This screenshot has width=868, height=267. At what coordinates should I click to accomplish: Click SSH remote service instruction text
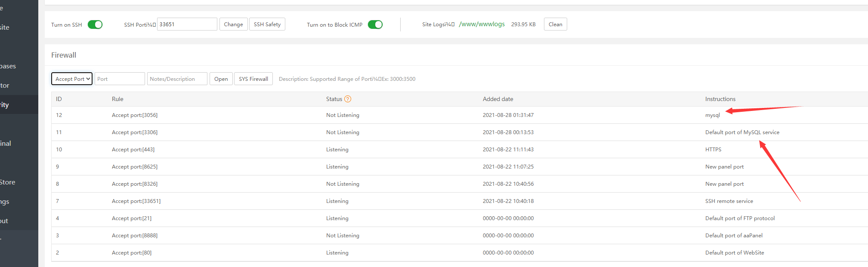pyautogui.click(x=729, y=201)
